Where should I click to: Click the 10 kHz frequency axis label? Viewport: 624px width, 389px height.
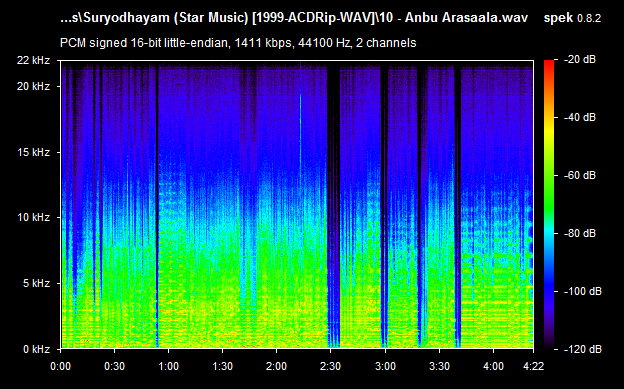[x=33, y=217]
